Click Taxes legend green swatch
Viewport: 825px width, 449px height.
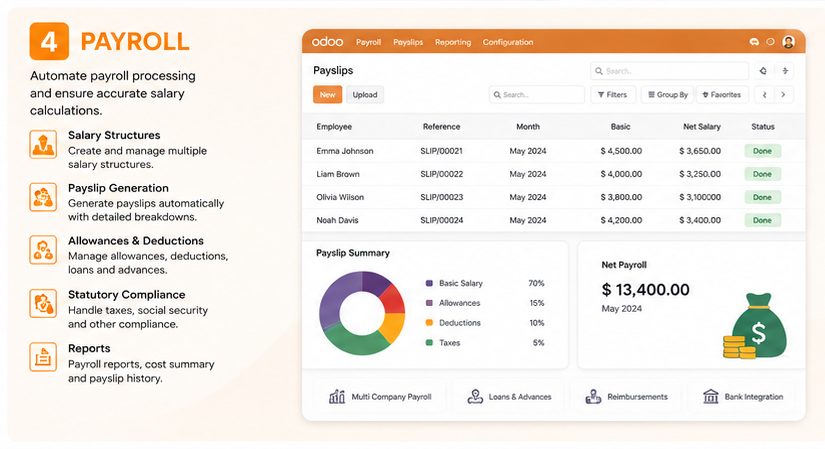point(429,343)
